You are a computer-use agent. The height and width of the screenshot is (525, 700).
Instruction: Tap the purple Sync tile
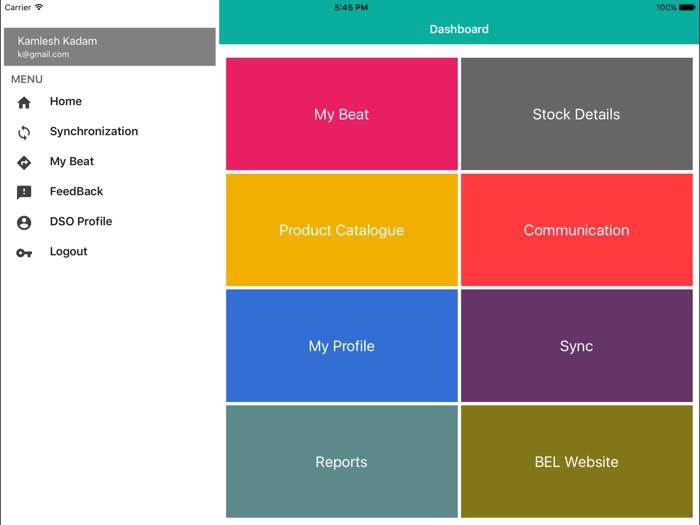(576, 346)
